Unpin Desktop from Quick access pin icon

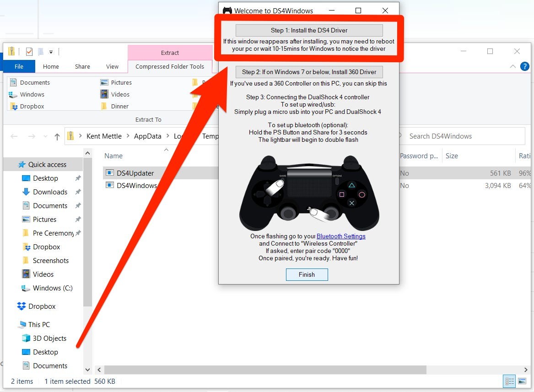pos(78,178)
